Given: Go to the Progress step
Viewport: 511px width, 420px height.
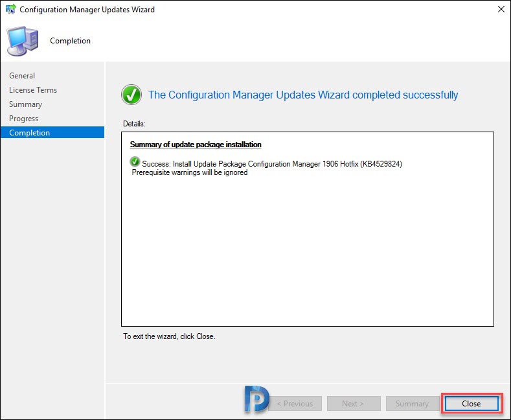Looking at the screenshot, I should click(23, 119).
